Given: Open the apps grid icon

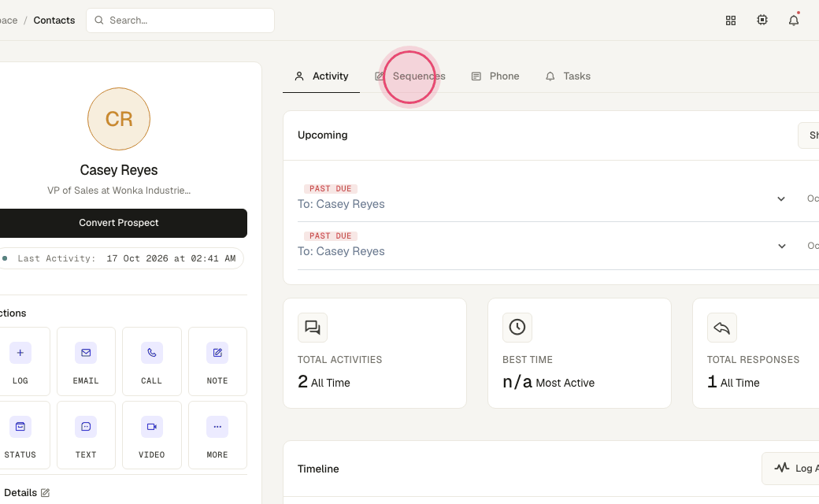Looking at the screenshot, I should [x=731, y=20].
